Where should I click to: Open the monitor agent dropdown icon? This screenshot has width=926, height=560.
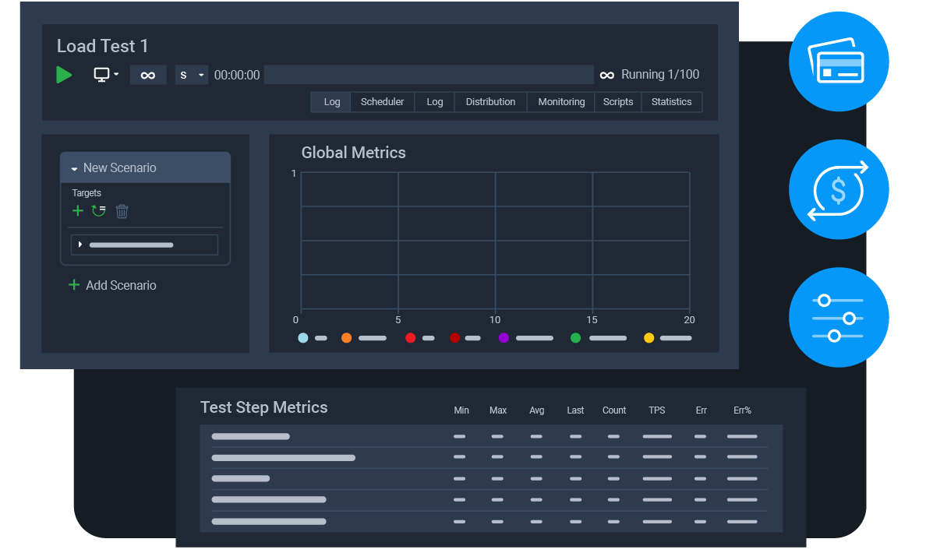(x=106, y=75)
